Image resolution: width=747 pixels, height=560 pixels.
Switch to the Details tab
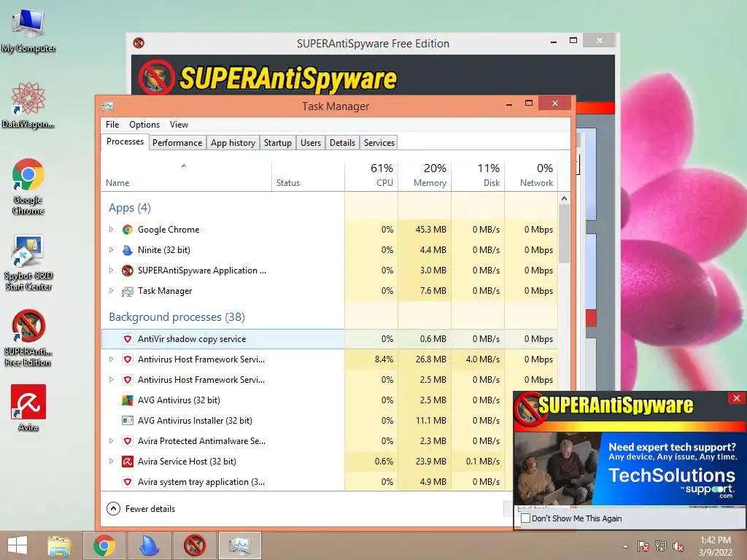[342, 143]
